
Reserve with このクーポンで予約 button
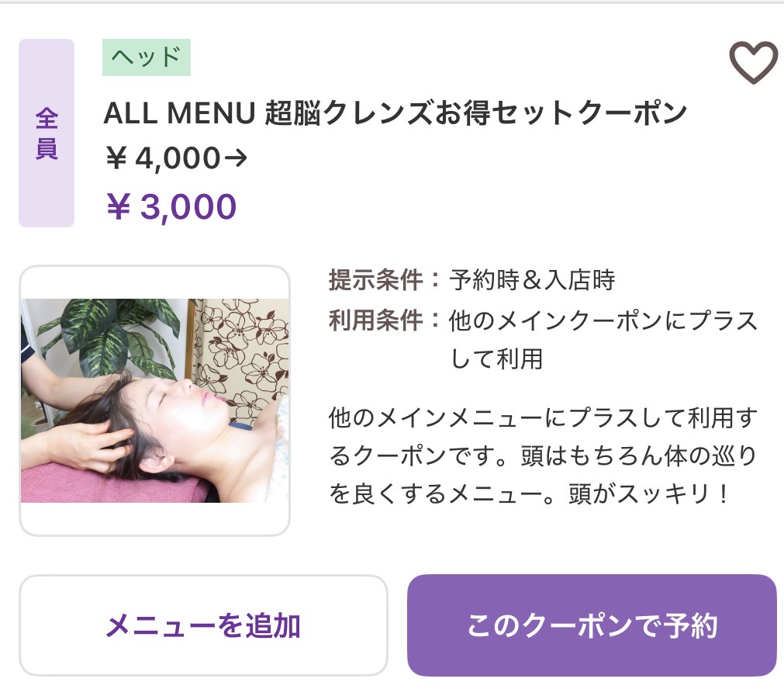[592, 625]
